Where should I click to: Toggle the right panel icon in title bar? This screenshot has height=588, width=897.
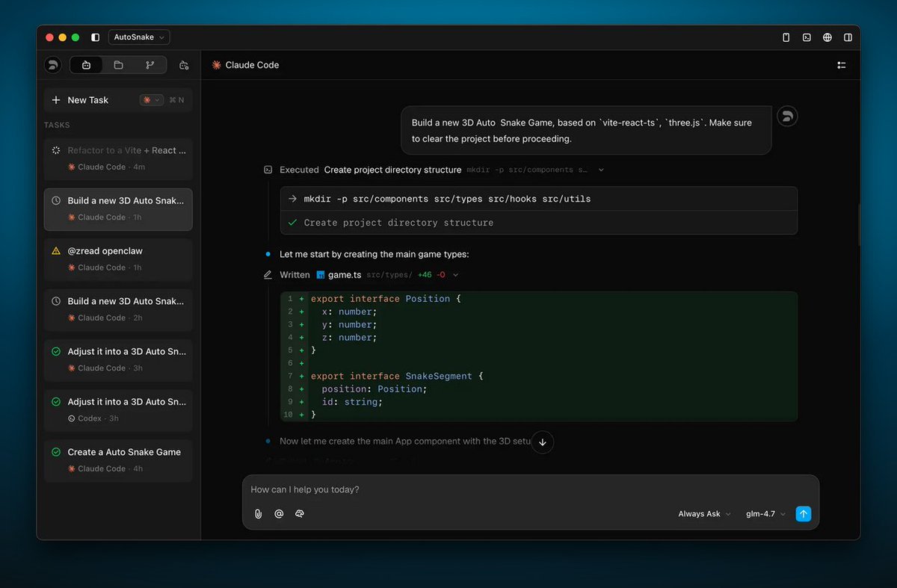[848, 37]
